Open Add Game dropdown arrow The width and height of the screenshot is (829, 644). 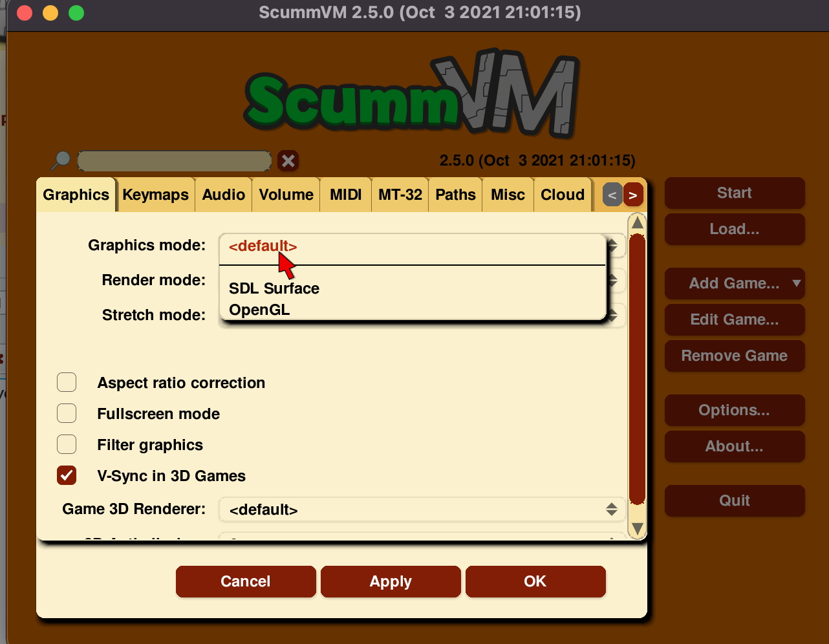[x=797, y=283]
